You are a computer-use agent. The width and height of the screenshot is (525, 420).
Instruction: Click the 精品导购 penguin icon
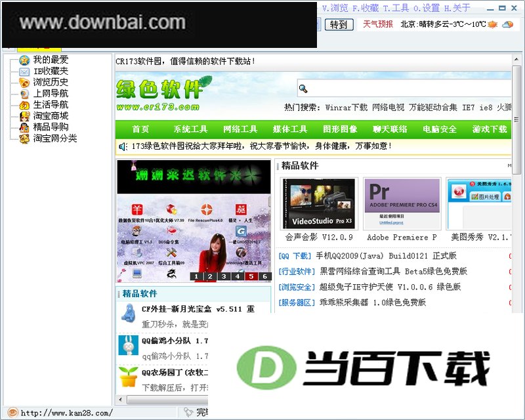click(24, 127)
